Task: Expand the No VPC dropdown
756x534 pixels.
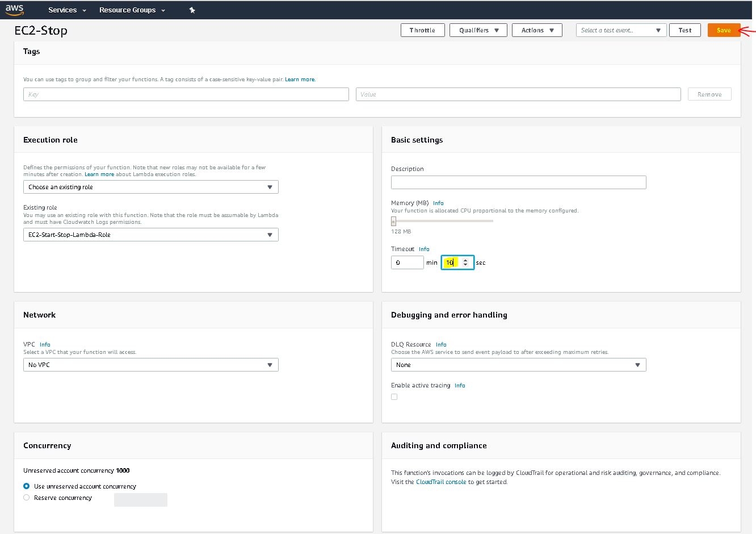Action: click(150, 365)
